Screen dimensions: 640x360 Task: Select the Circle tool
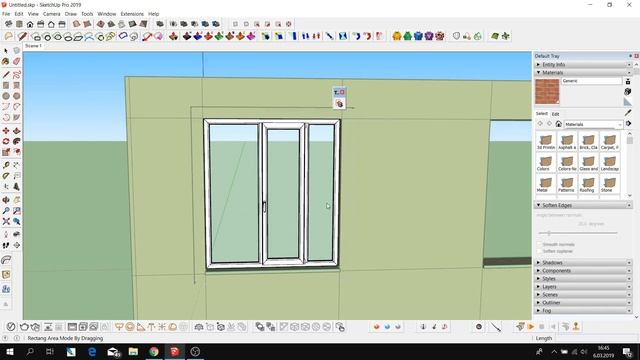pyautogui.click(x=6, y=96)
